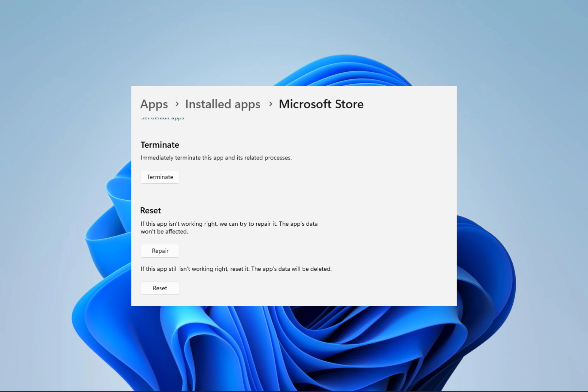The image size is (588, 392).
Task: Click the Reset button
Action: (x=160, y=288)
